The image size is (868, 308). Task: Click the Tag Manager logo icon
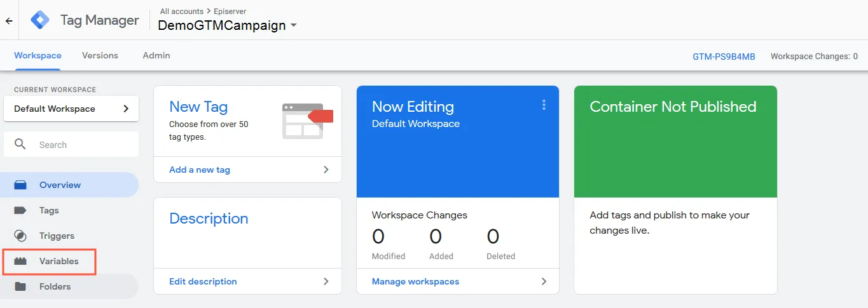coord(40,20)
